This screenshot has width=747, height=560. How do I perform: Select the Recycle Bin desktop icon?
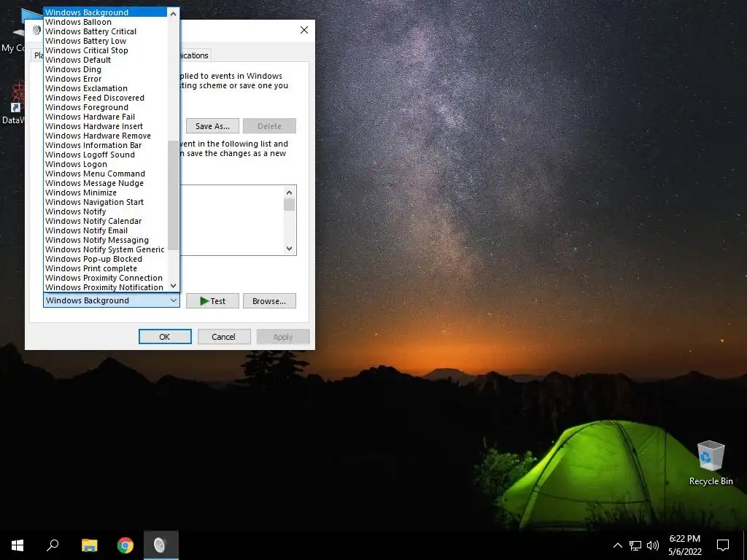pyautogui.click(x=711, y=462)
